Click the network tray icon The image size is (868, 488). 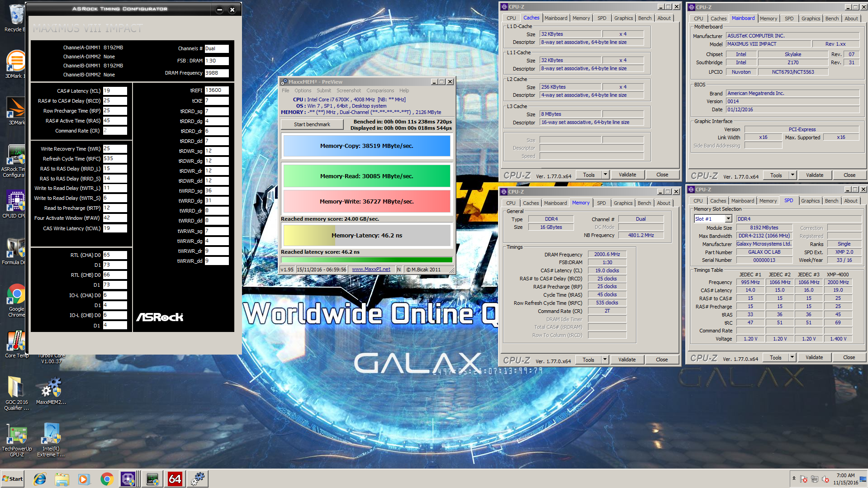click(x=815, y=479)
